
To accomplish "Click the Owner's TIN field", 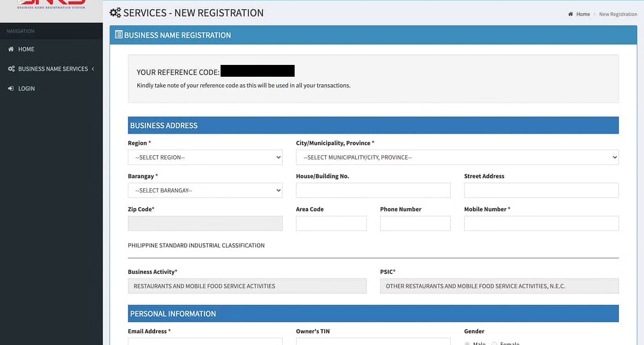I will (x=373, y=342).
